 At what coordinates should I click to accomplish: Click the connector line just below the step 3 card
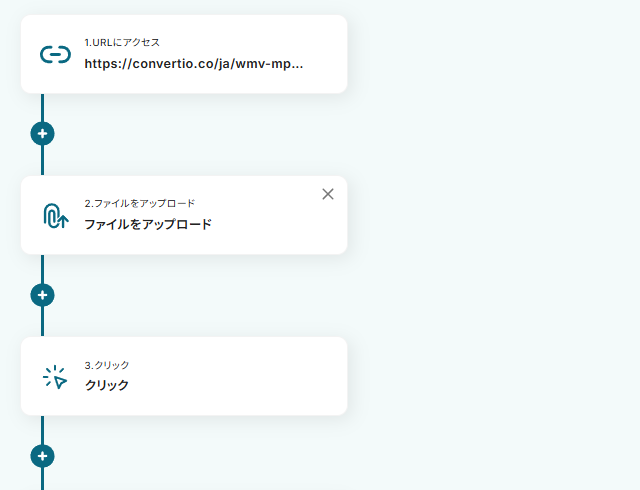coord(42,428)
